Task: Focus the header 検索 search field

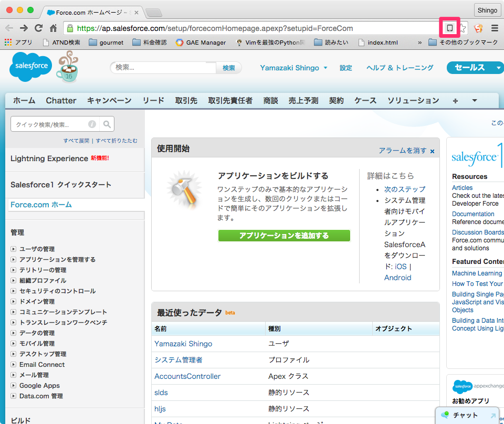Action: tap(163, 68)
